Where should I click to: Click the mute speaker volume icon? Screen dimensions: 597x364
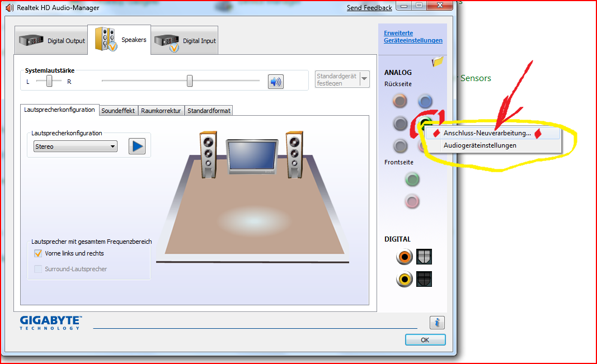(276, 82)
